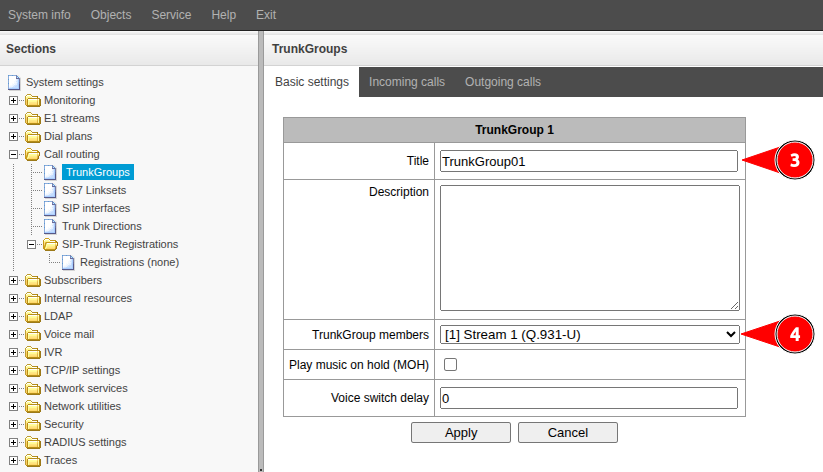
Task: Focus the Title input field
Action: point(589,161)
